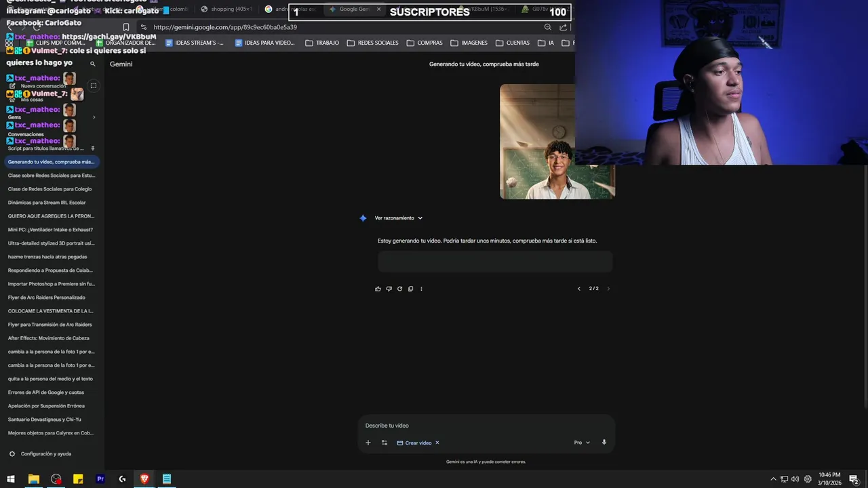Like the Gemini response with thumbs up
Viewport: 868px width, 488px height.
point(378,289)
